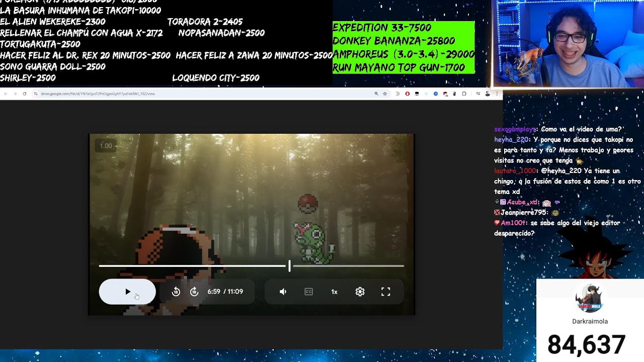Viewport: 644px width, 362px height.
Task: Click the SONO GUARRA DOLL-2500 entry
Action: click(53, 66)
